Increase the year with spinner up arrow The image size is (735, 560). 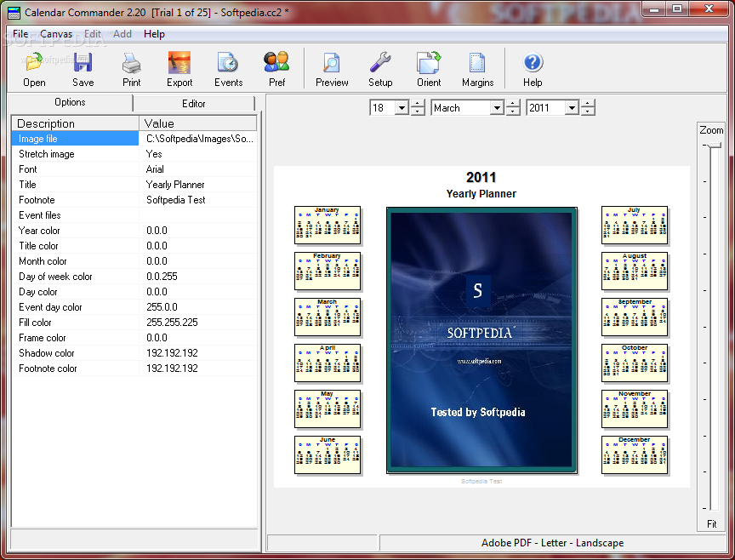[588, 104]
